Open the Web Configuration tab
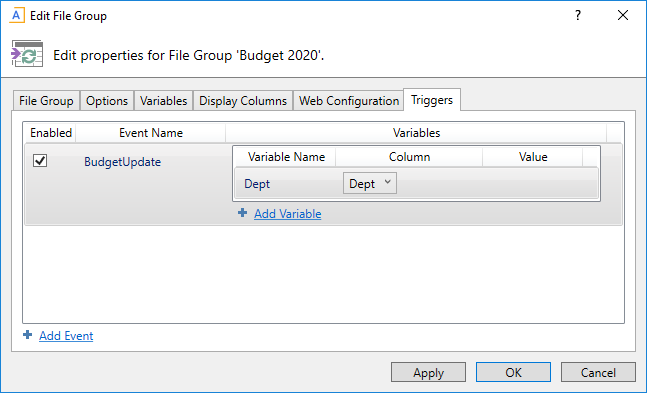 point(349,101)
